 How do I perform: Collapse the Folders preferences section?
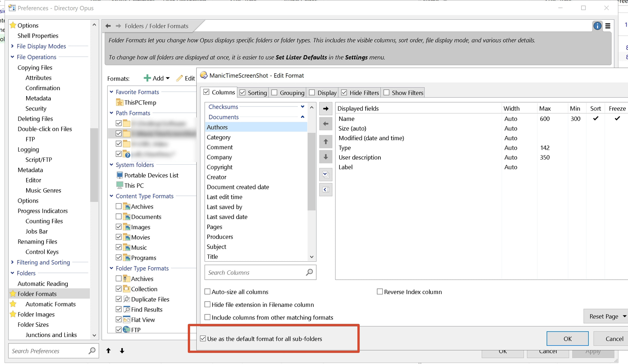[x=12, y=273]
